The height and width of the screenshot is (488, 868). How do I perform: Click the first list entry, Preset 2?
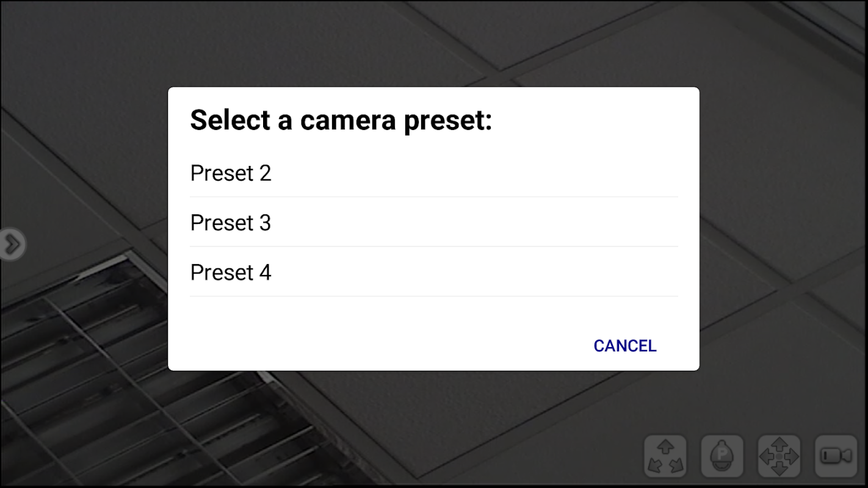click(231, 173)
